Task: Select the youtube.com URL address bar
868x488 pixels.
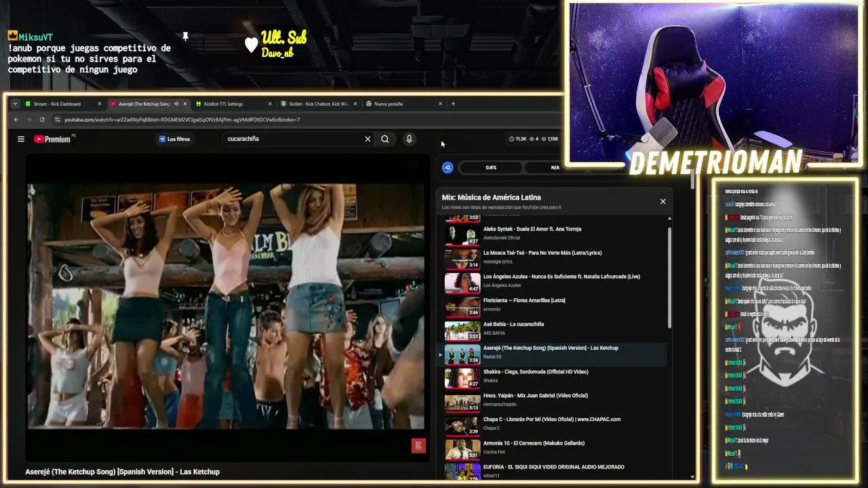Action: coord(182,120)
